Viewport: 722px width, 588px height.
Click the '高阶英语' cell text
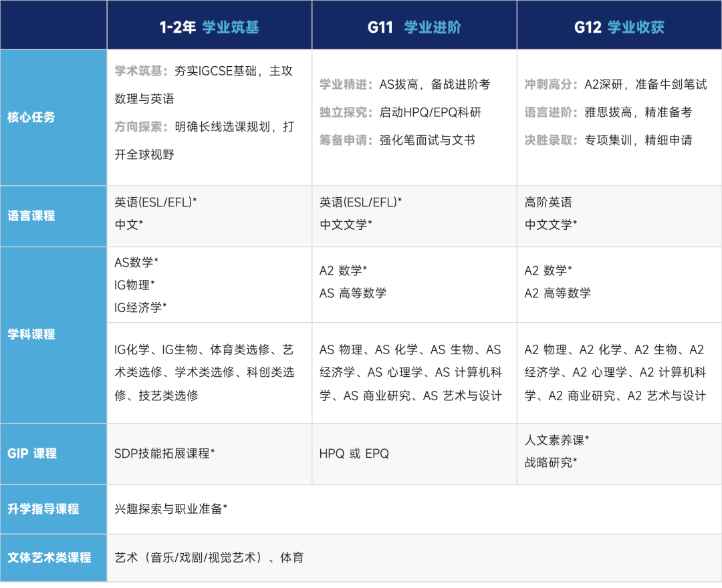pyautogui.click(x=548, y=202)
